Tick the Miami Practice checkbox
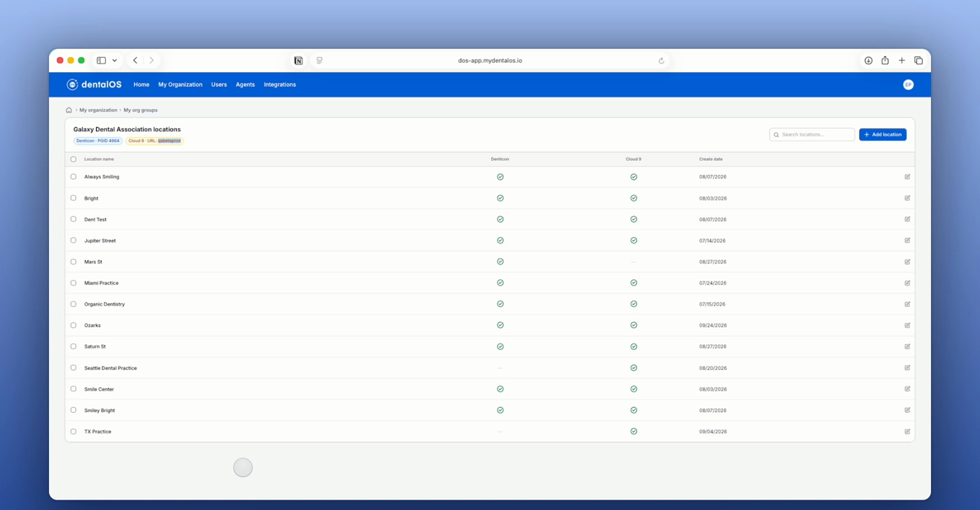Screen dimensions: 980x510 [x=73, y=283]
